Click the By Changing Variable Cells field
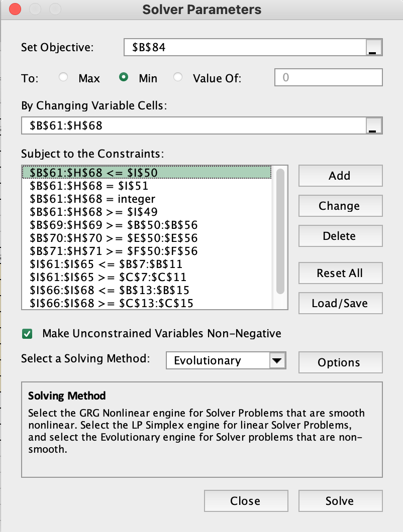Viewport: 403px width, 532px height. click(x=193, y=125)
